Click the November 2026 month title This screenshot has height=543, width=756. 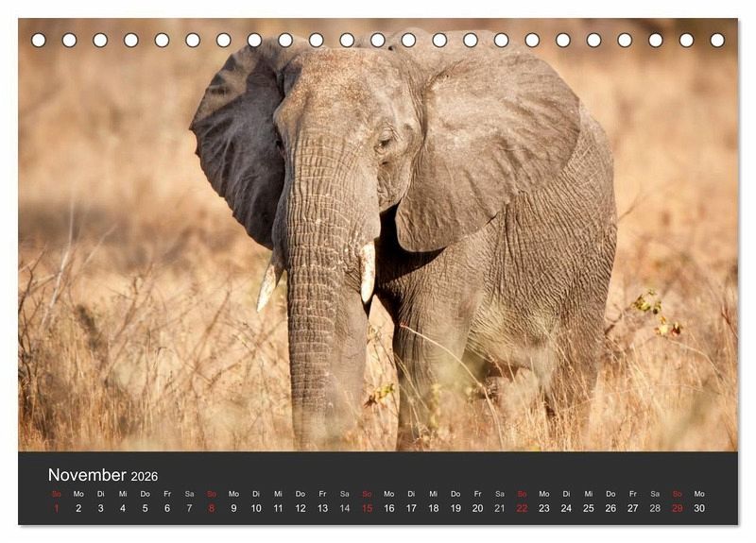(102, 475)
